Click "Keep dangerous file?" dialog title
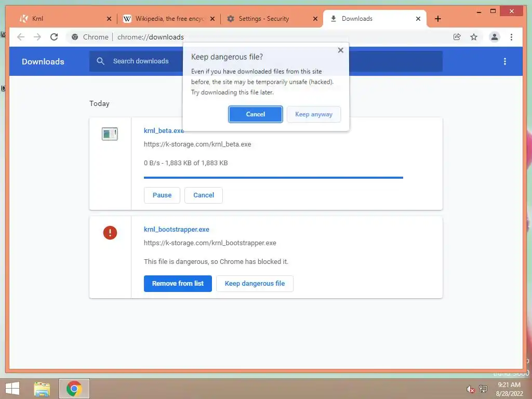This screenshot has width=532, height=399. click(227, 57)
